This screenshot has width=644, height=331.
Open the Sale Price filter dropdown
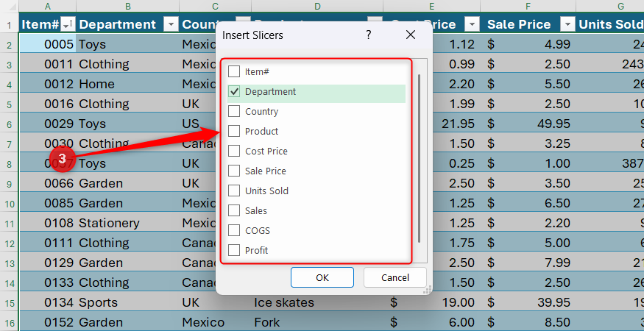[x=567, y=25]
